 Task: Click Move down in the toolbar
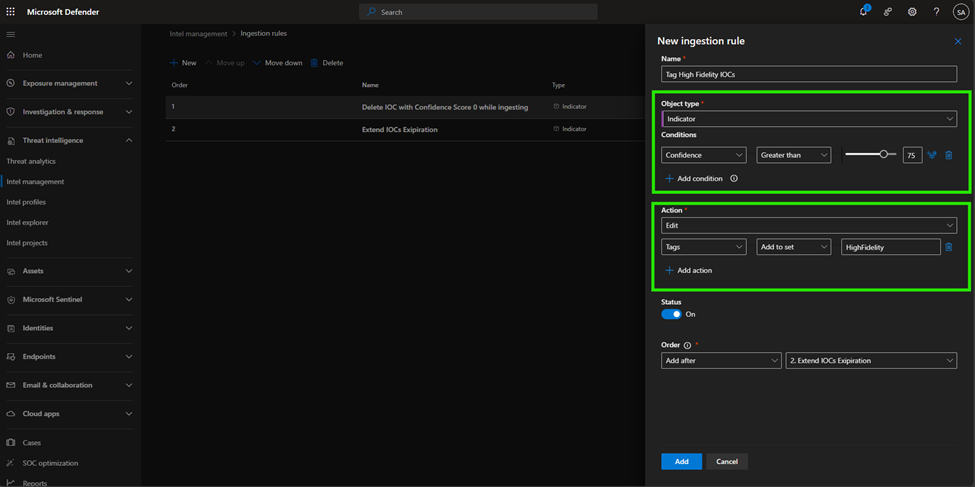(277, 63)
